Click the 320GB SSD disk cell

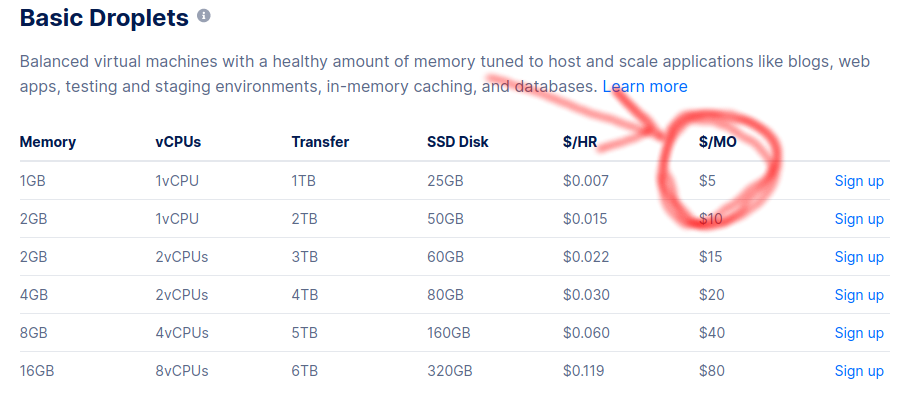coord(449,371)
